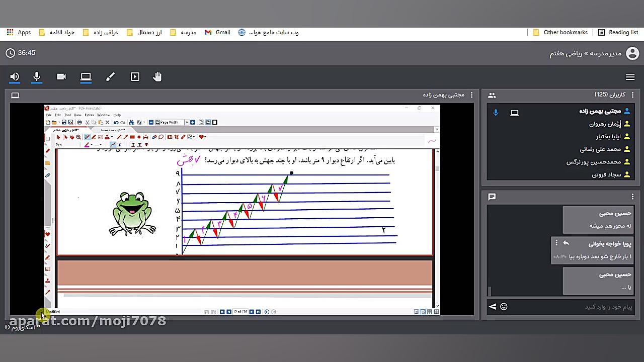Open the Window menu in PDF Annotator

[x=104, y=115]
